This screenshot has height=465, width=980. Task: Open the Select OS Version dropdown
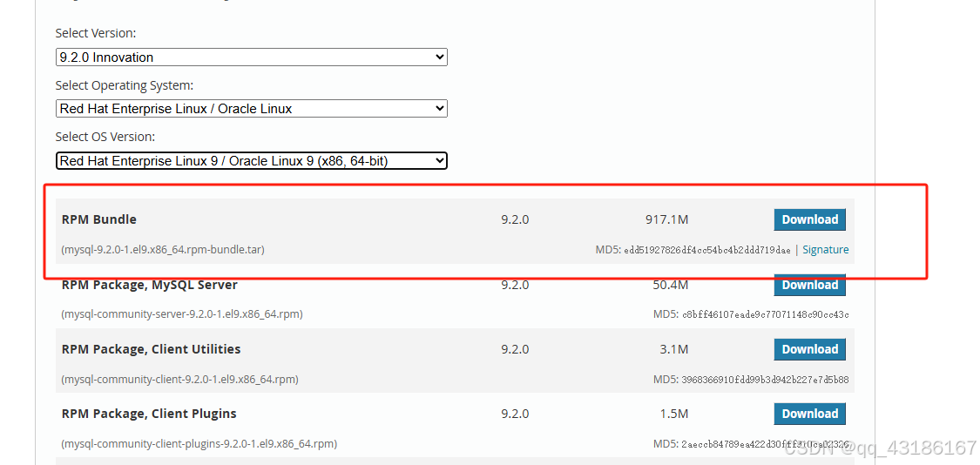(x=251, y=160)
